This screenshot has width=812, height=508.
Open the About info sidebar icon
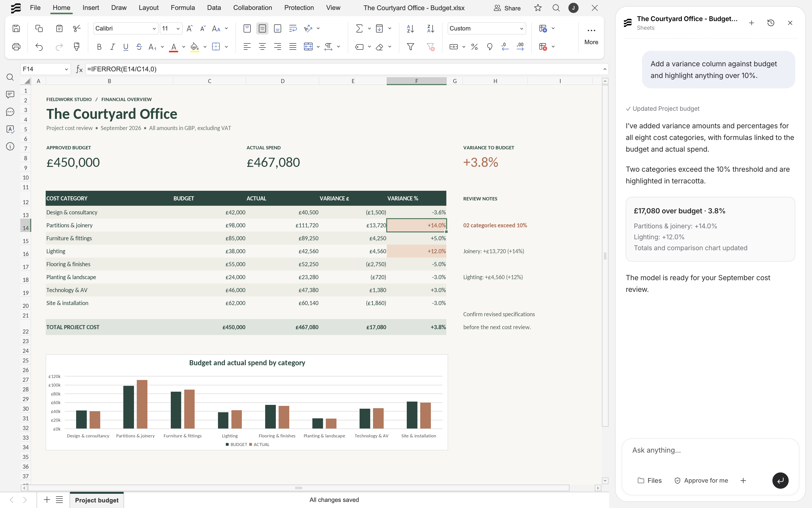point(10,147)
